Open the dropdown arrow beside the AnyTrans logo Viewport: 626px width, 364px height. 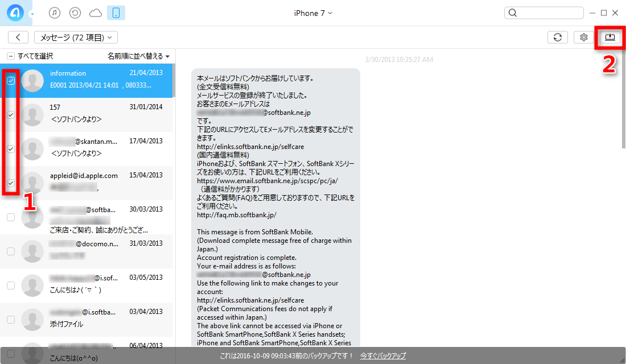tap(32, 14)
